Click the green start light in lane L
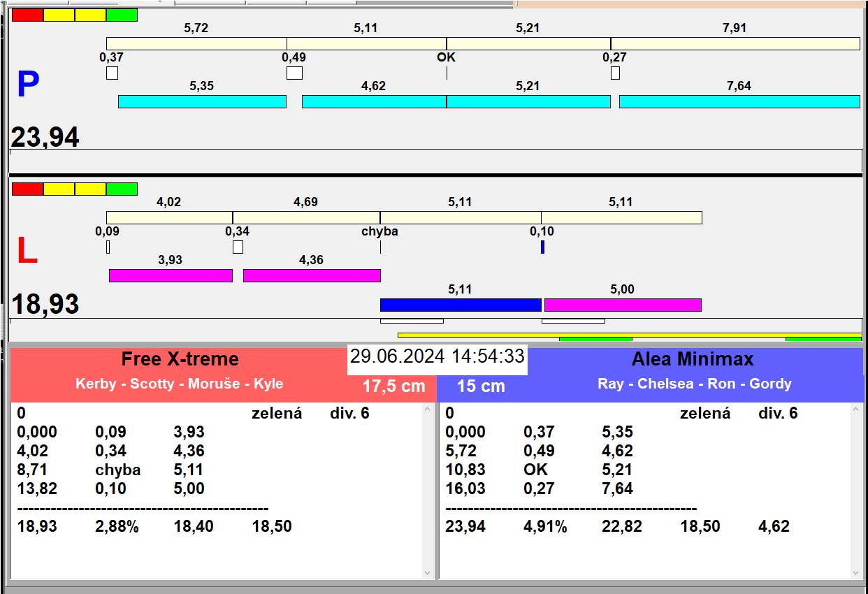This screenshot has width=868, height=594. [122, 189]
